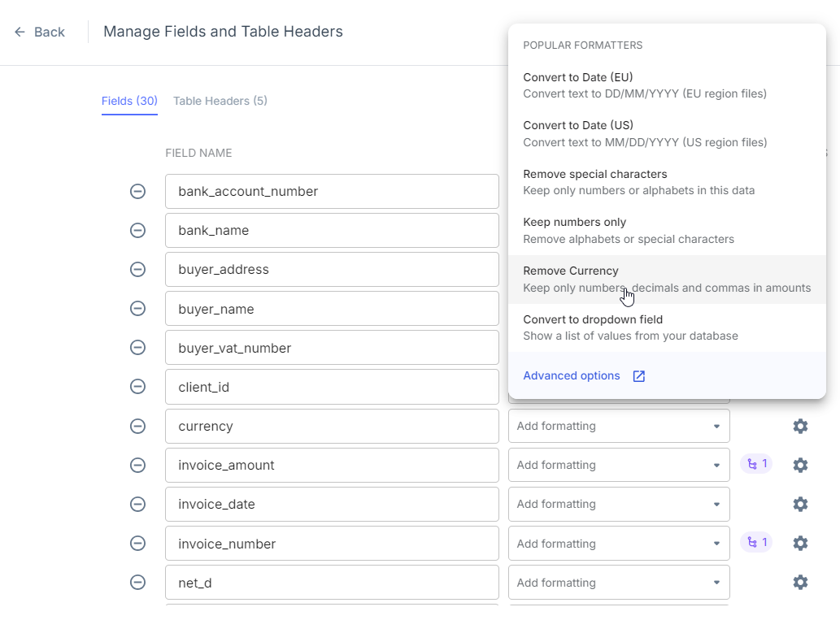Click the Back arrow icon

20,31
